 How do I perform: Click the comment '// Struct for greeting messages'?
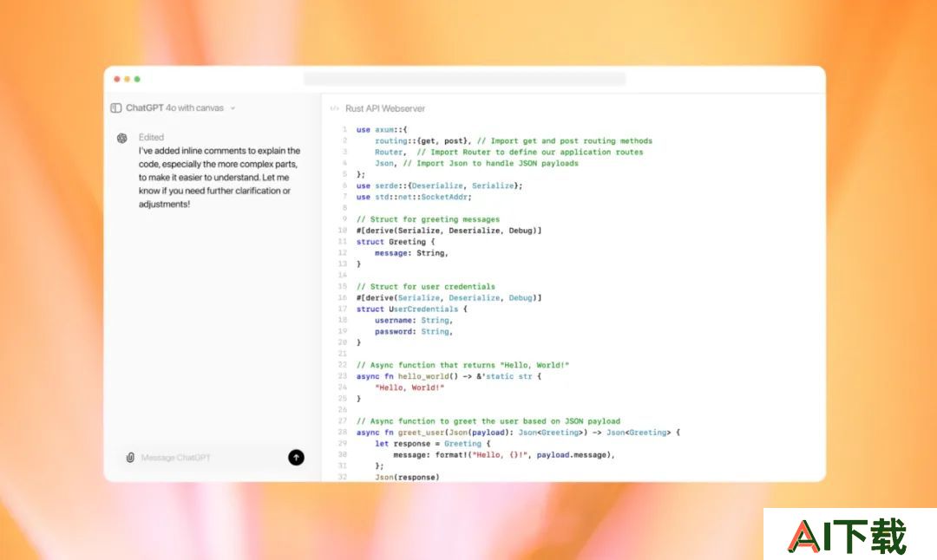428,219
